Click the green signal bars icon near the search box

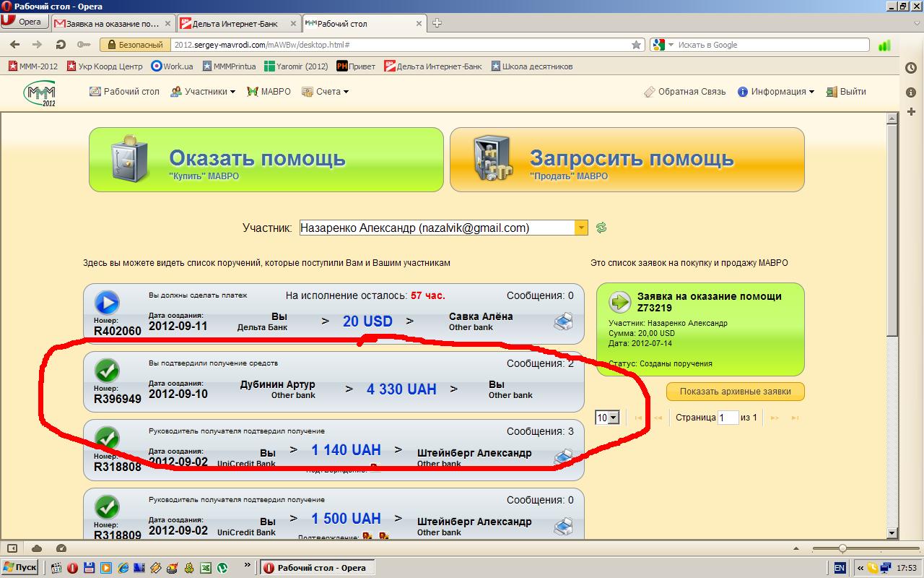[884, 45]
